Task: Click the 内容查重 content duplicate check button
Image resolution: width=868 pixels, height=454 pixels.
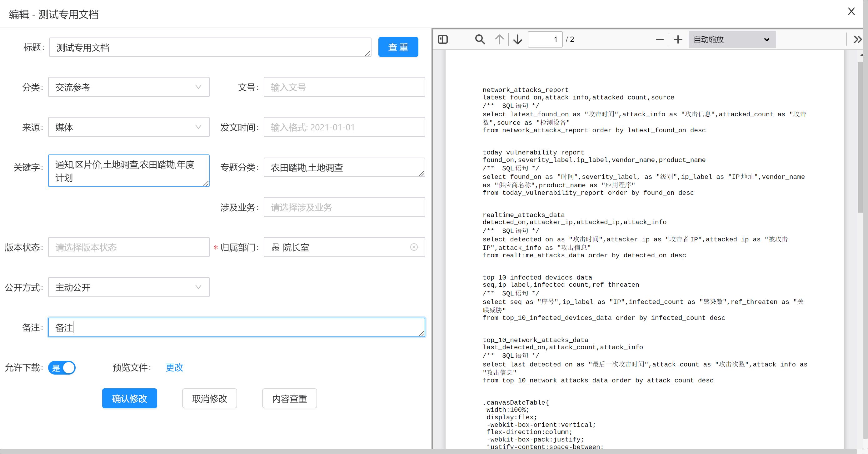Action: point(290,398)
